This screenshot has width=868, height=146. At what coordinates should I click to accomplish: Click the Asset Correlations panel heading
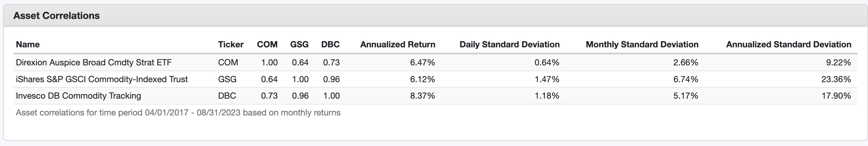(x=56, y=16)
